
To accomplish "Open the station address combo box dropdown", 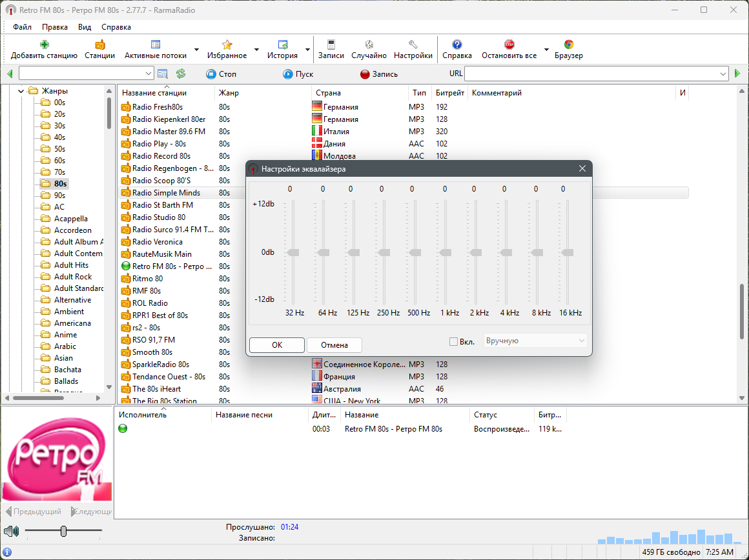I will (x=148, y=74).
